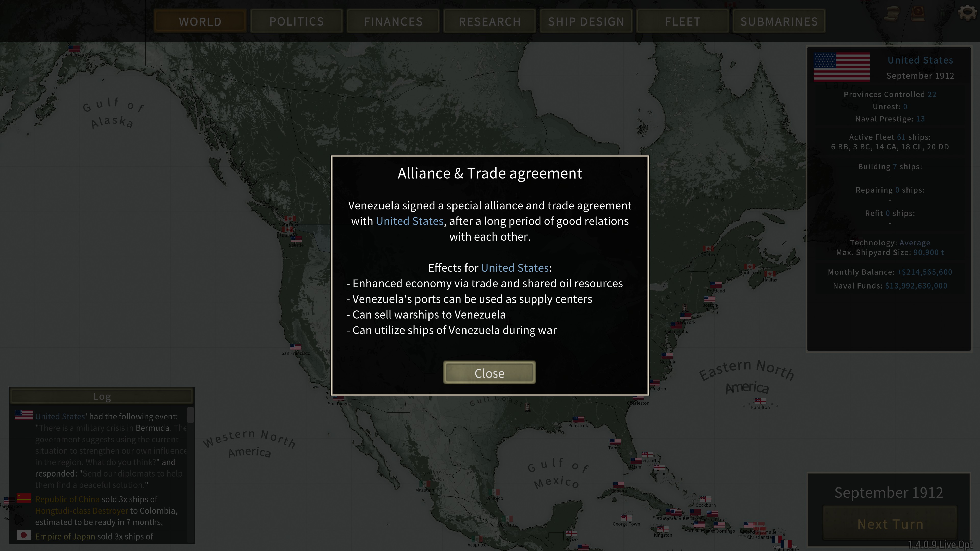Image resolution: width=980 pixels, height=551 pixels.
Task: Click Hongtudi-class Destroyer link in log
Action: 82,511
